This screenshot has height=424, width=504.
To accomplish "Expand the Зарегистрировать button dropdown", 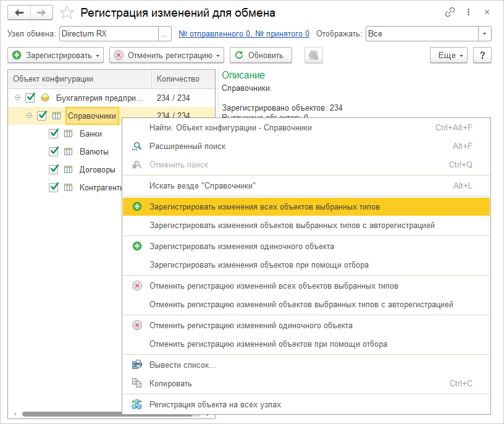I will tap(98, 56).
